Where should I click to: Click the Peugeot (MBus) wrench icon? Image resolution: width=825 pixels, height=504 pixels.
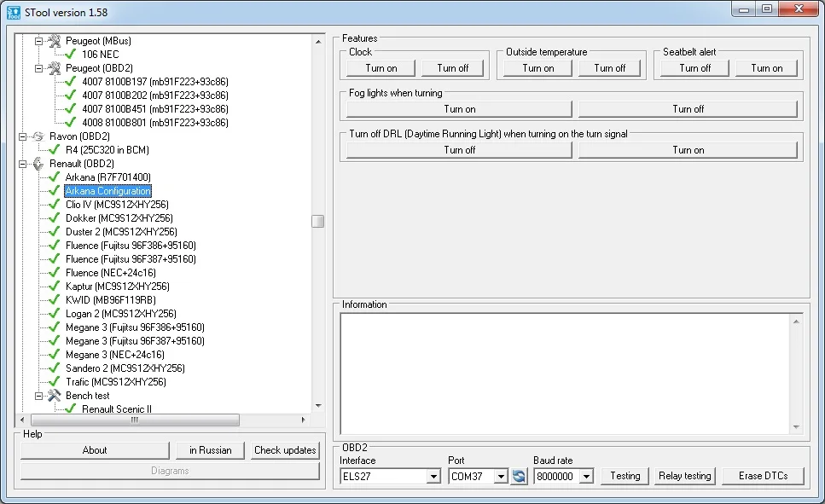pos(55,41)
